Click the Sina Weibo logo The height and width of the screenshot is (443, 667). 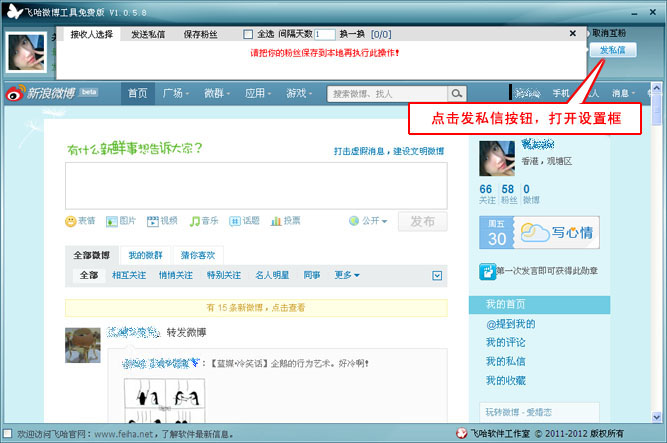coord(41,93)
